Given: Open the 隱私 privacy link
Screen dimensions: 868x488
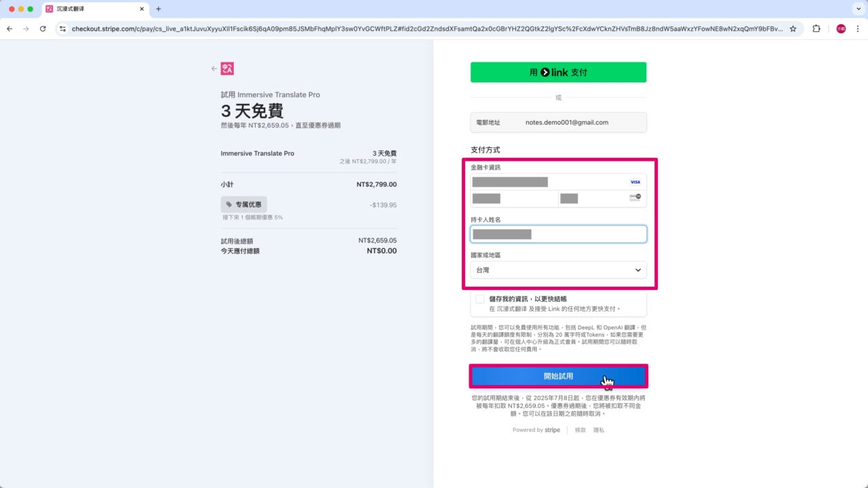Looking at the screenshot, I should click(599, 430).
